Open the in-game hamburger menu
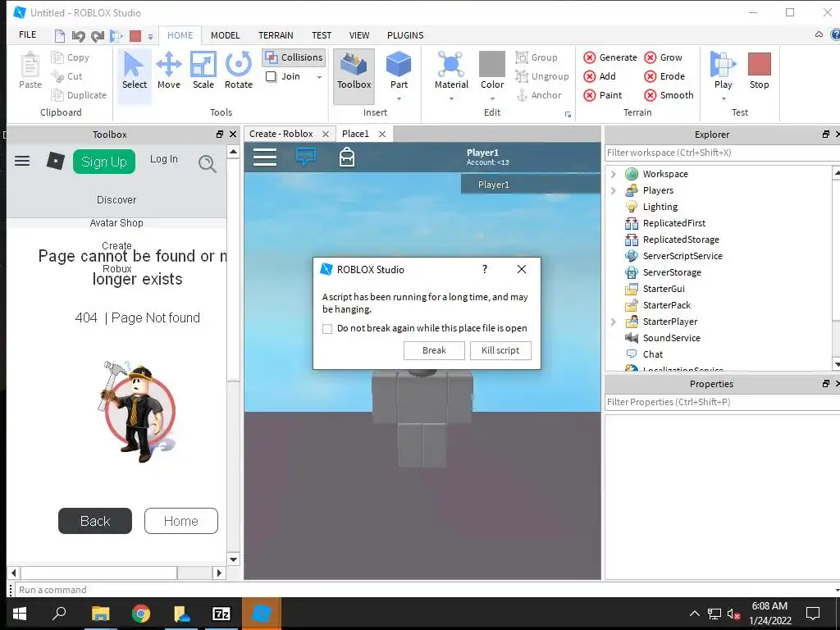The height and width of the screenshot is (630, 840). point(265,157)
